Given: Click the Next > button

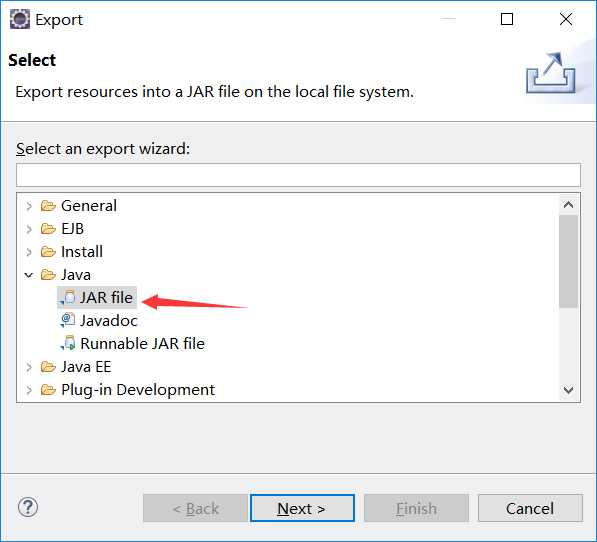Looking at the screenshot, I should (x=302, y=508).
